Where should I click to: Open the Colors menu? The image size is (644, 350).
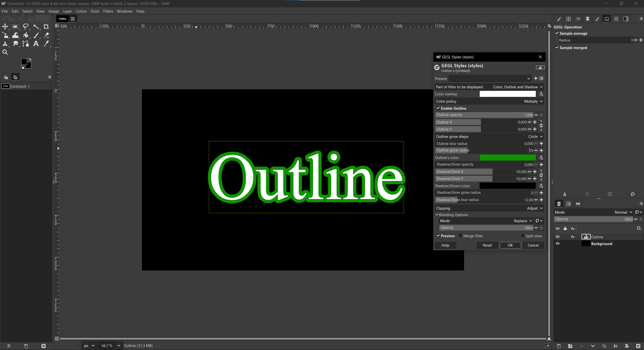pyautogui.click(x=81, y=11)
